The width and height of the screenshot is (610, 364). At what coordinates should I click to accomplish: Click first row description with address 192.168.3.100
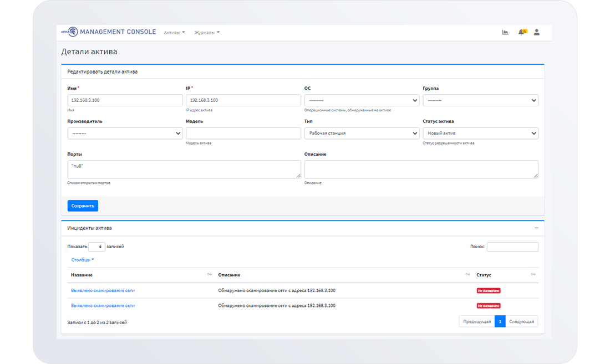(277, 290)
